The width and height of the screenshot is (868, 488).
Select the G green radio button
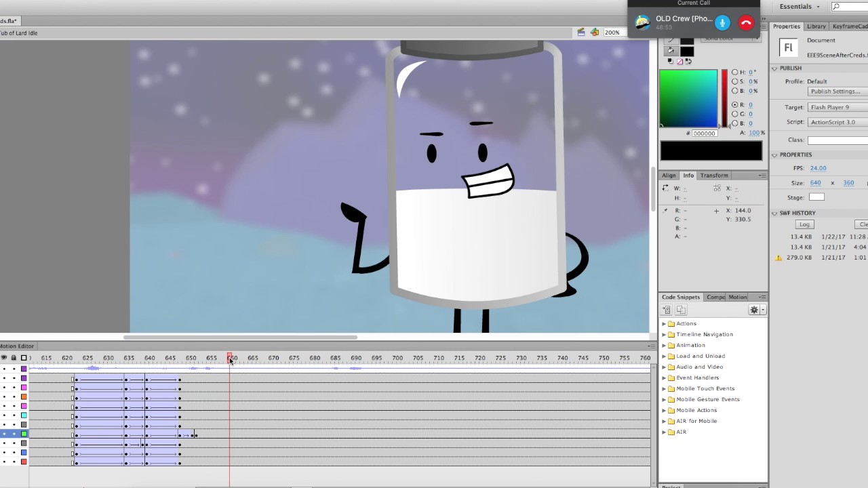[x=734, y=114]
